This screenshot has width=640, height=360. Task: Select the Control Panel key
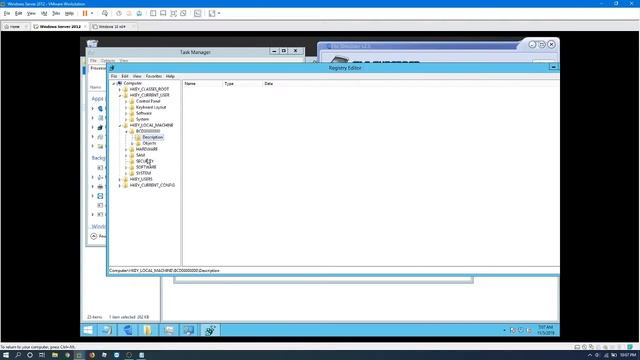pyautogui.click(x=148, y=101)
